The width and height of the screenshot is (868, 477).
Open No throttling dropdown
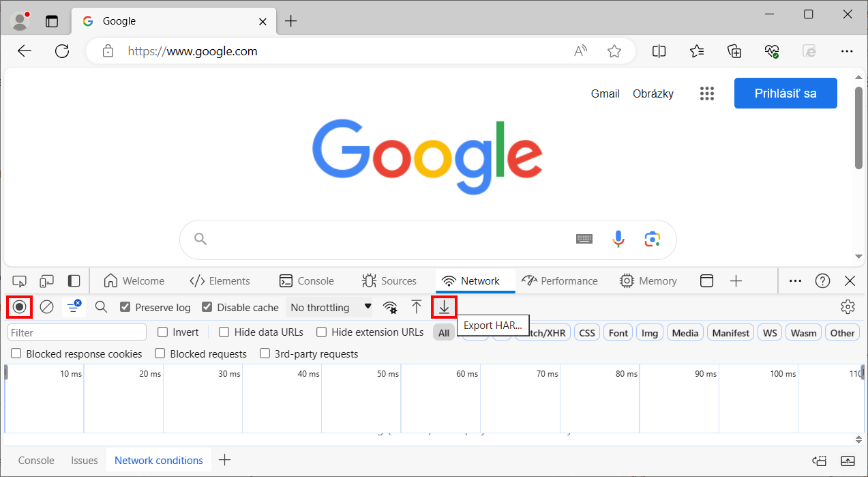click(x=331, y=307)
